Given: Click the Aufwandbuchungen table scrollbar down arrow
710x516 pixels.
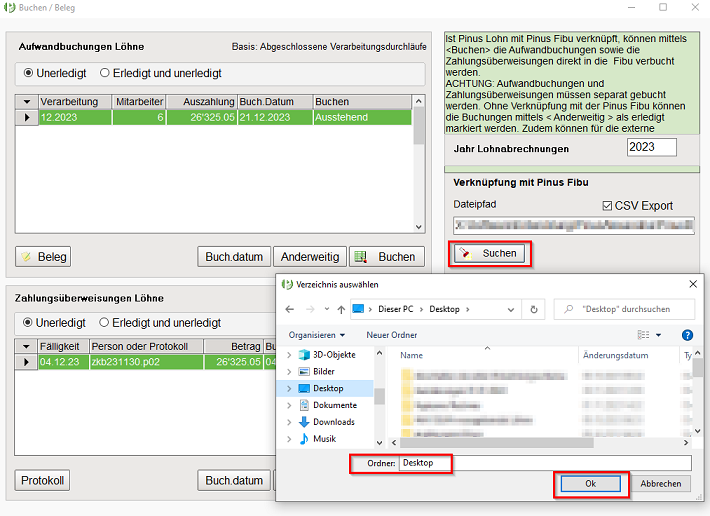Looking at the screenshot, I should point(419,227).
